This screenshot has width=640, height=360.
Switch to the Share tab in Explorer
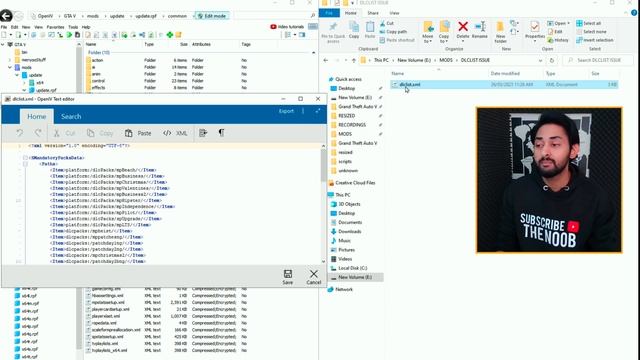click(373, 13)
